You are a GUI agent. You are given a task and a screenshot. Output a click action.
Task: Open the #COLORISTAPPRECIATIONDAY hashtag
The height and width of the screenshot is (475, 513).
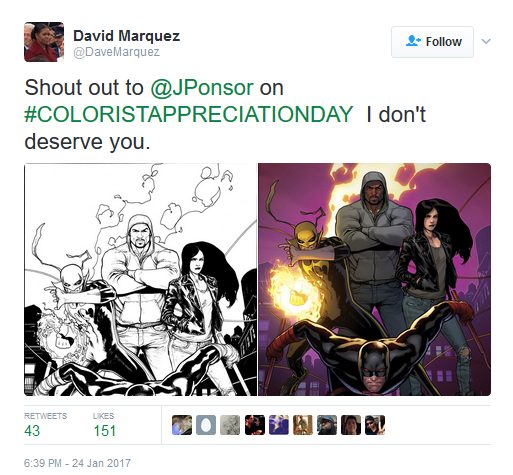189,114
